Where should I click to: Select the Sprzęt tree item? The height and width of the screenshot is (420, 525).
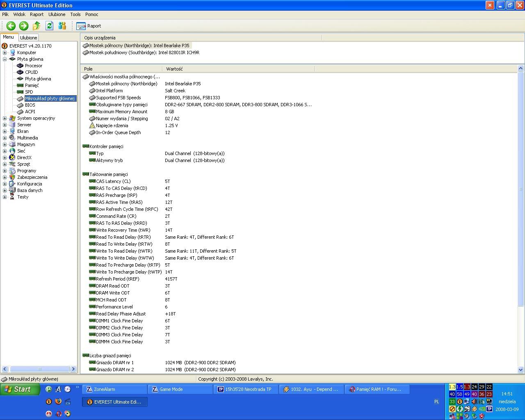point(24,164)
